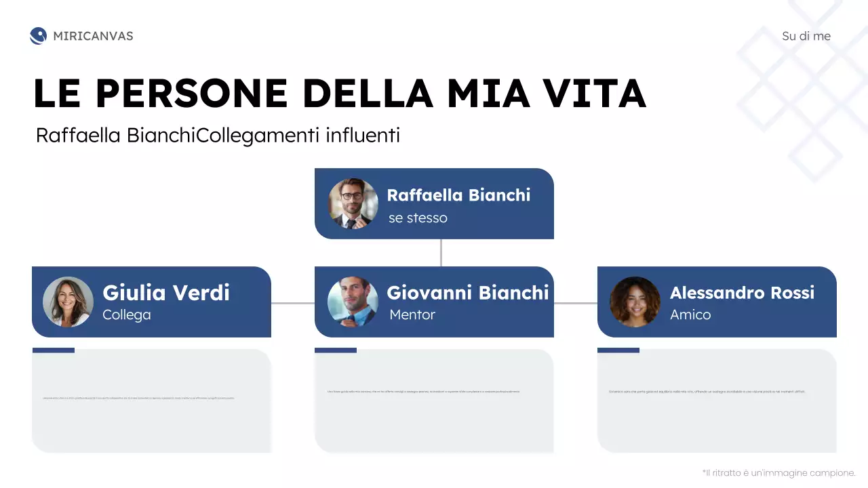868x488 pixels.
Task: Select the description text under Giulia Verdi
Action: [x=138, y=398]
